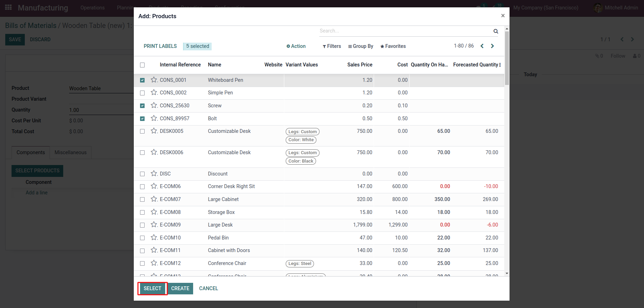Viewport: 644px width, 308px height.
Task: Click the SELECT PRODUCTS button
Action: [x=37, y=171]
